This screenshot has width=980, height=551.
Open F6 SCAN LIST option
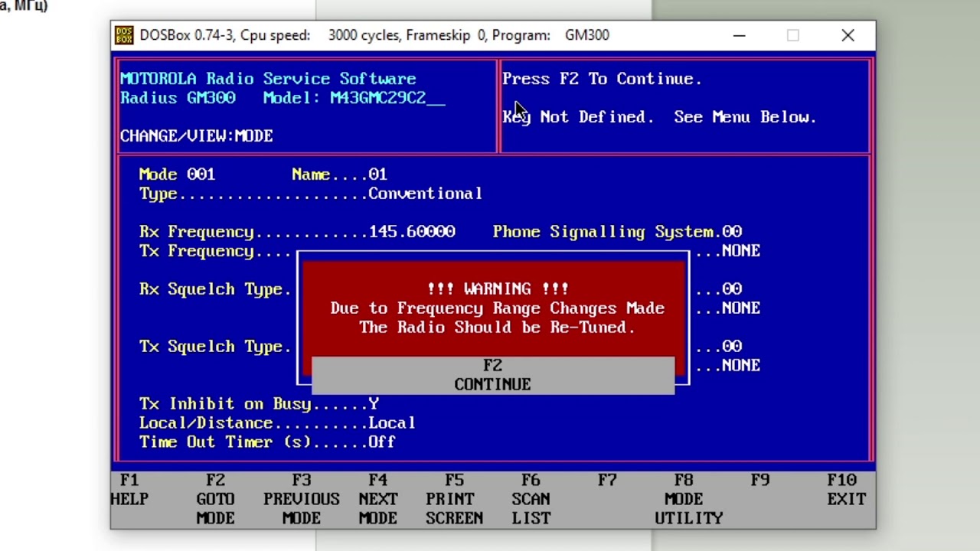click(531, 499)
